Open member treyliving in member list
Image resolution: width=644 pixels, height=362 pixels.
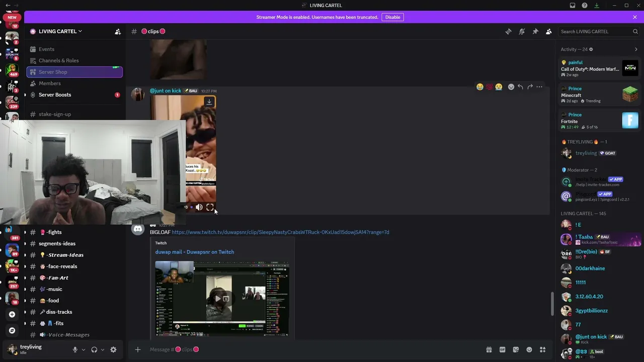[x=599, y=153]
